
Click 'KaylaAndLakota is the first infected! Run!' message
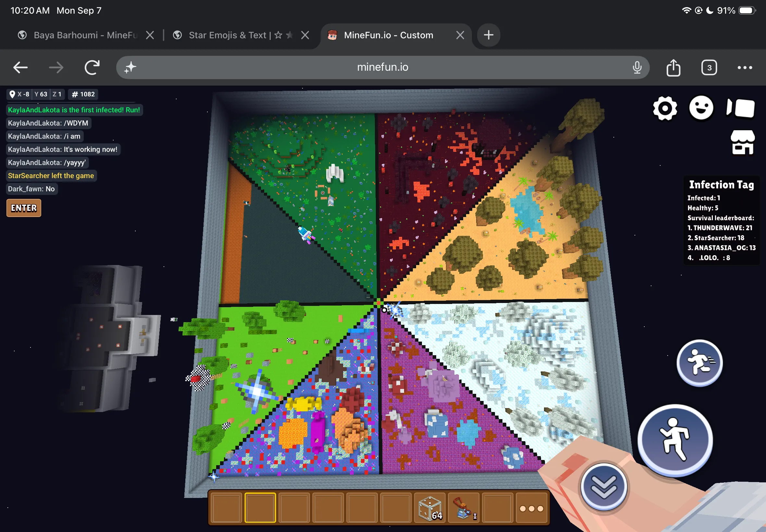point(74,110)
